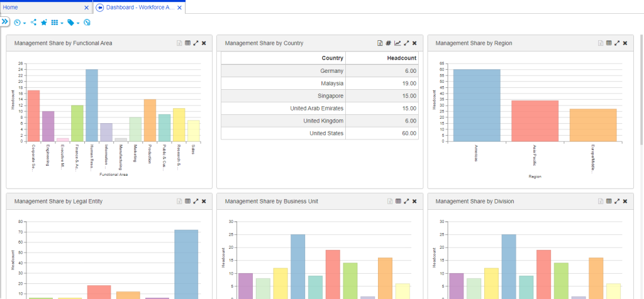Switch Country panel to chart view
The image size is (644, 299).
(x=397, y=43)
